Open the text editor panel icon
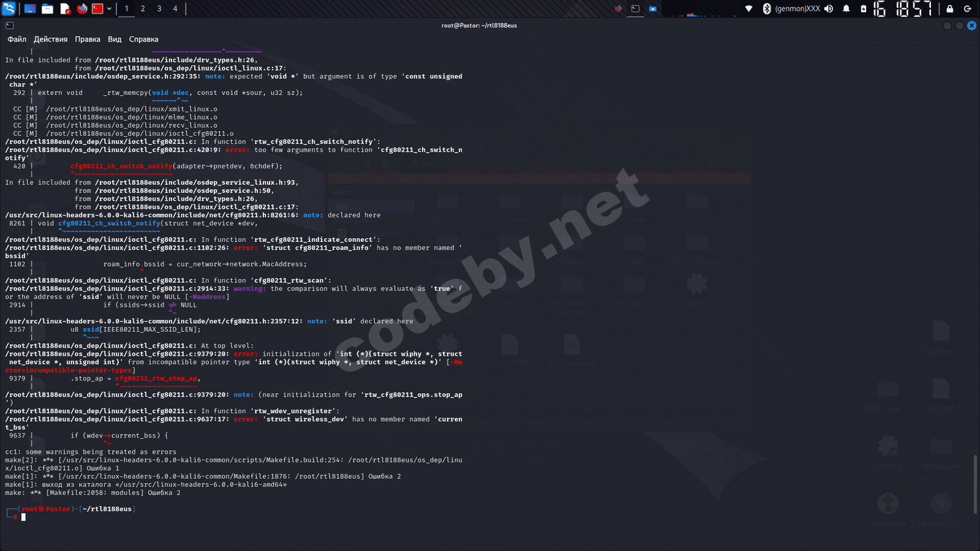The image size is (980, 551). click(x=64, y=9)
